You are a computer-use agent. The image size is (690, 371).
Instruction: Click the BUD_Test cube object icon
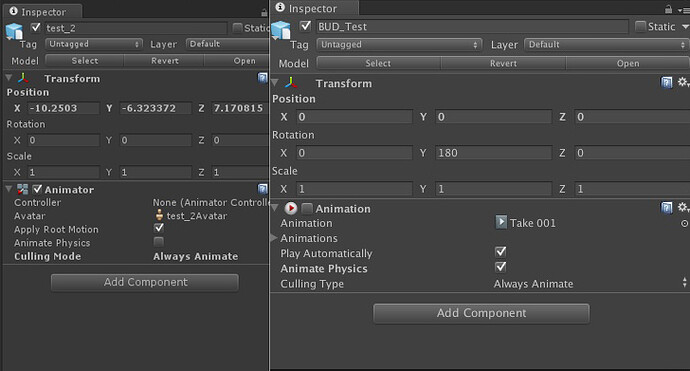pos(281,30)
